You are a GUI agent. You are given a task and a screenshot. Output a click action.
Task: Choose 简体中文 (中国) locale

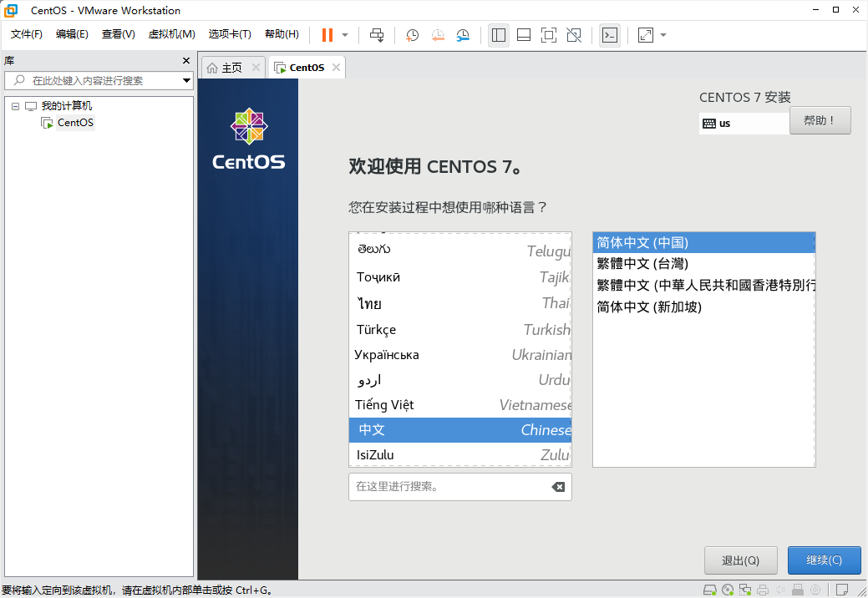(x=703, y=243)
